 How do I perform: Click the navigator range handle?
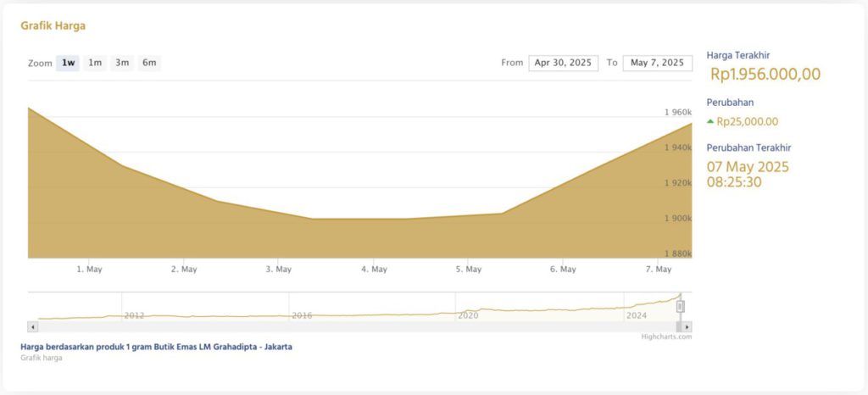tap(680, 306)
